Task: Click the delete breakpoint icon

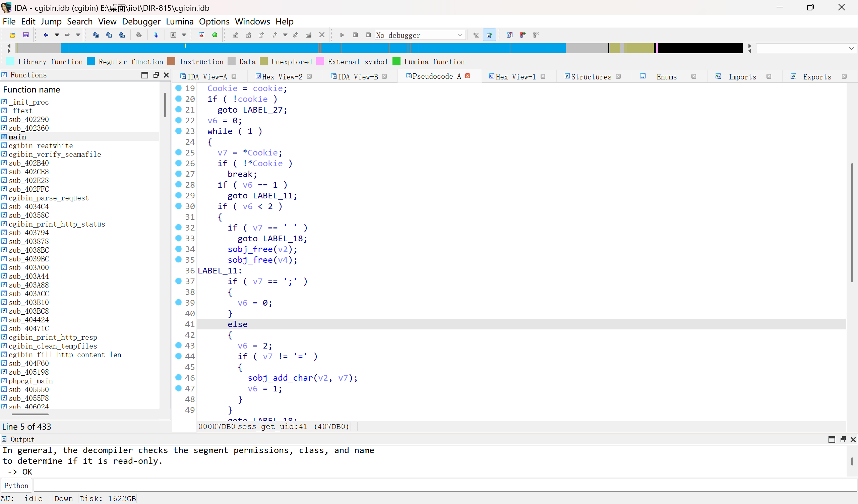Action: click(536, 35)
